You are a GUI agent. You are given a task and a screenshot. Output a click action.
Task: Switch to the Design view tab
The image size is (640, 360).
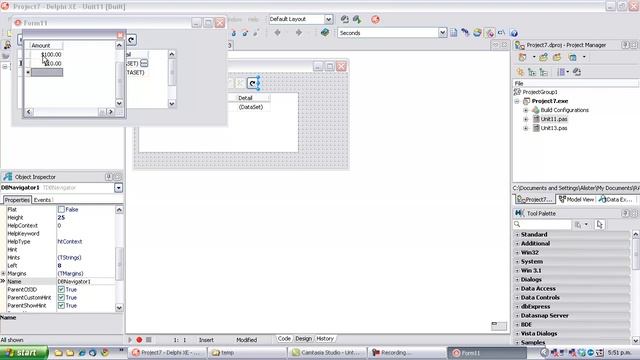[x=303, y=339]
